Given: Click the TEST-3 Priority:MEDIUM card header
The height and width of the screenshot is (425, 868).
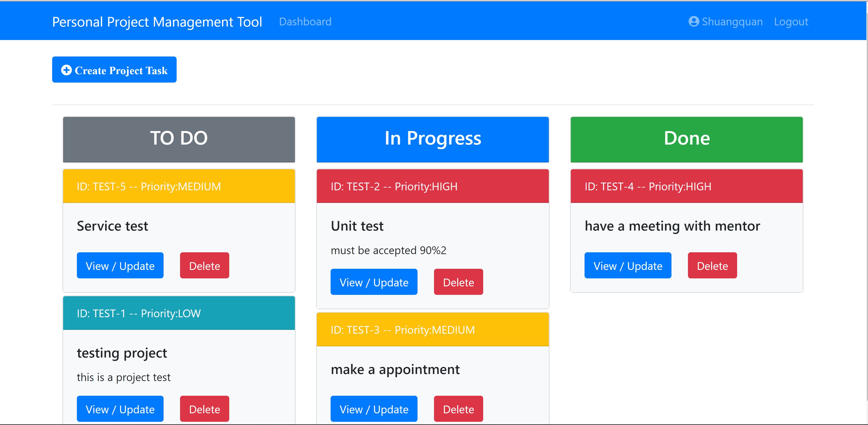Looking at the screenshot, I should tap(433, 329).
